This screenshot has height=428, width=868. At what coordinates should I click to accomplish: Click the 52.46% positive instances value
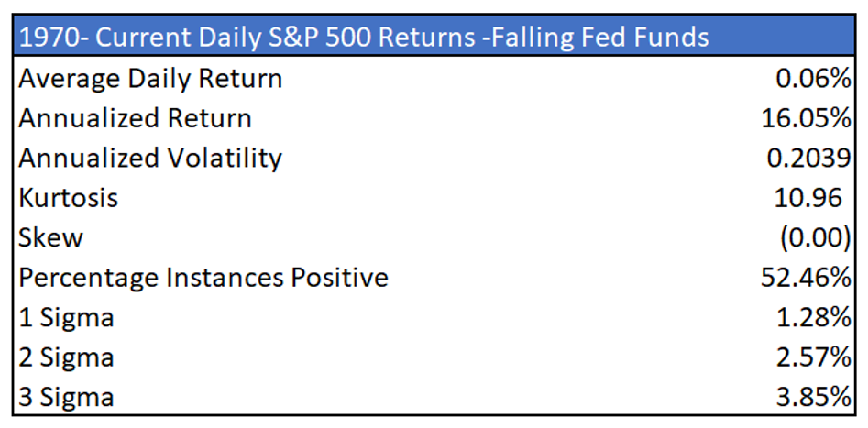pos(806,277)
